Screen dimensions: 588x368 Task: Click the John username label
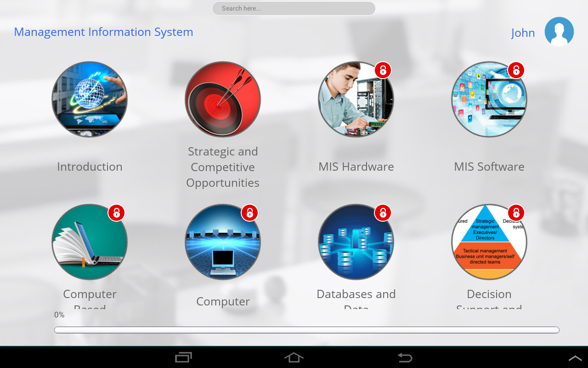(523, 33)
